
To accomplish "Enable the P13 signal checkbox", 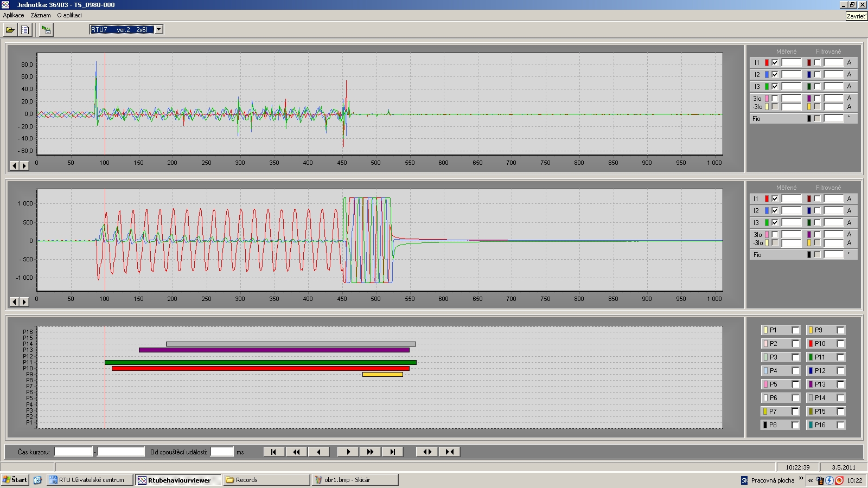I will click(x=840, y=384).
